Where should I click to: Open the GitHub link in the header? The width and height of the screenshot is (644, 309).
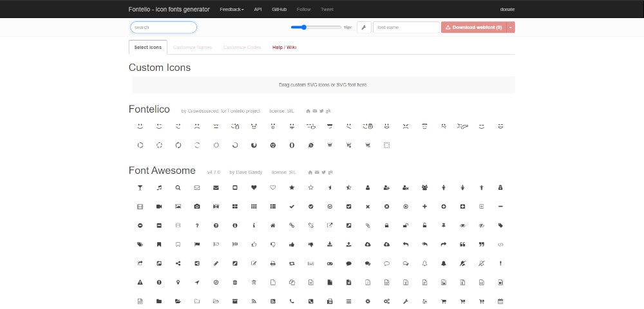click(x=279, y=10)
